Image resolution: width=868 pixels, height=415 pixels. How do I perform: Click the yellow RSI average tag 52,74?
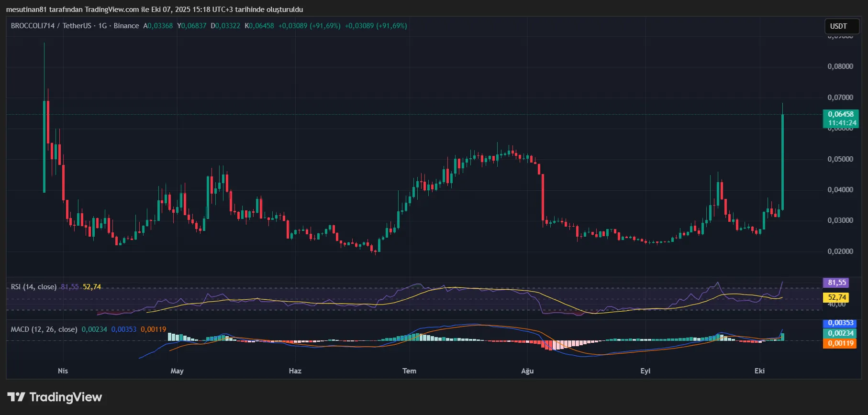click(x=837, y=297)
